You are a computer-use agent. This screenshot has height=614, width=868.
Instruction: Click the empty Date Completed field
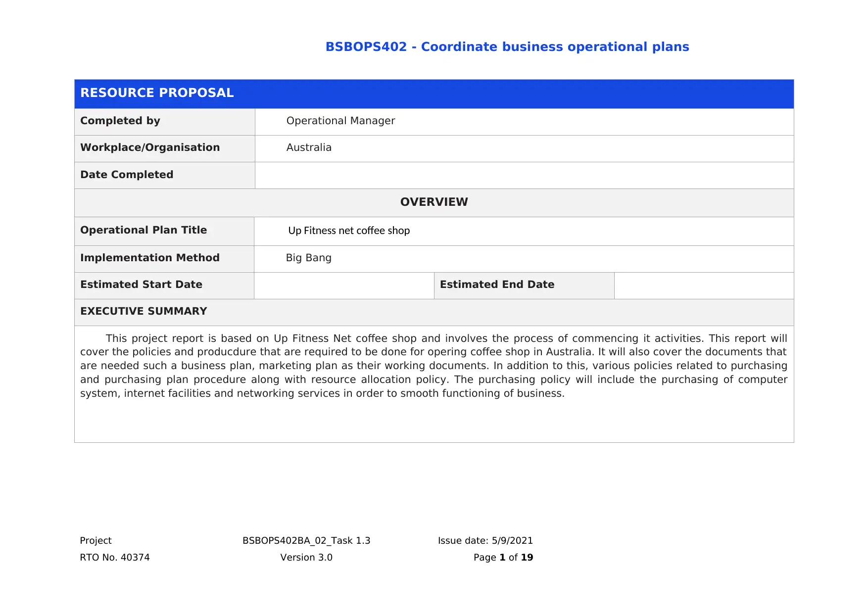point(525,175)
